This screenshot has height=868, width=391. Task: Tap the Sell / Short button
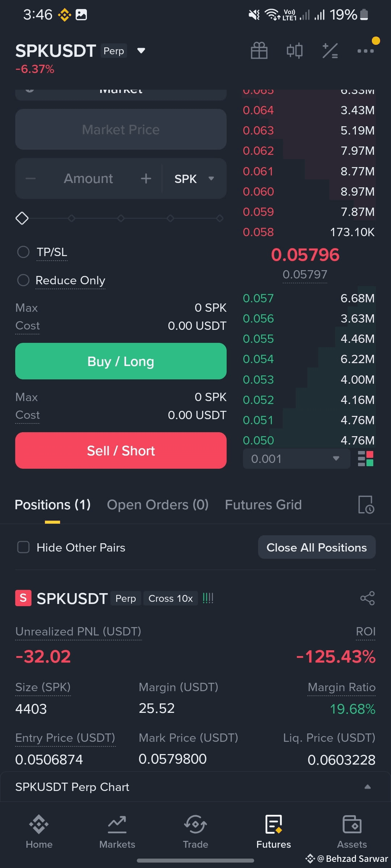(121, 451)
